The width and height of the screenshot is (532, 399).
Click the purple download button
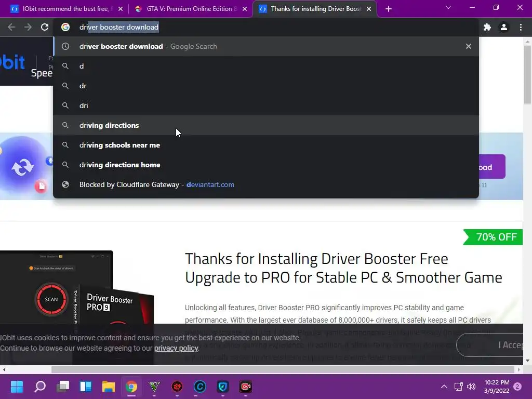tap(492, 167)
